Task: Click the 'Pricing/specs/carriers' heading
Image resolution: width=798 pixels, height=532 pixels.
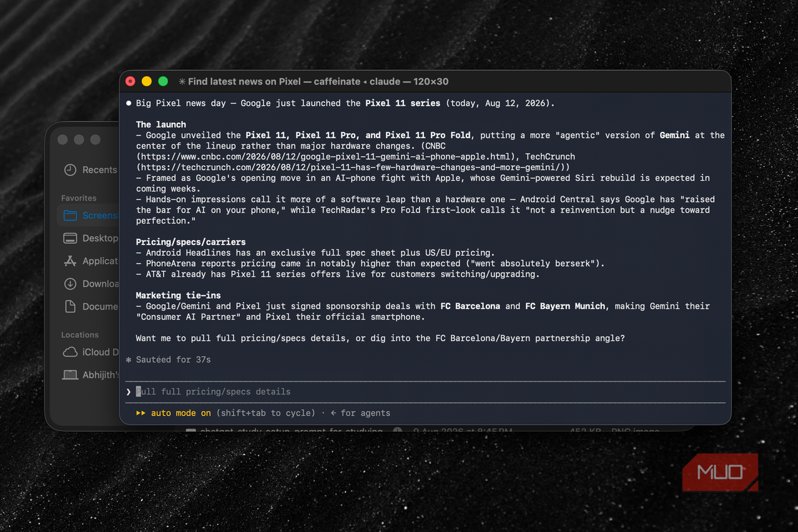Action: pos(191,242)
